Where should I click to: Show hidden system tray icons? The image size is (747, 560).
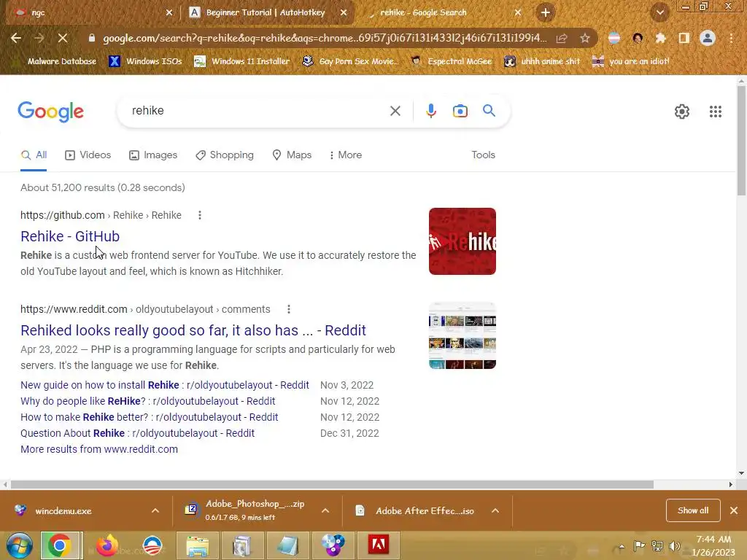pyautogui.click(x=622, y=546)
